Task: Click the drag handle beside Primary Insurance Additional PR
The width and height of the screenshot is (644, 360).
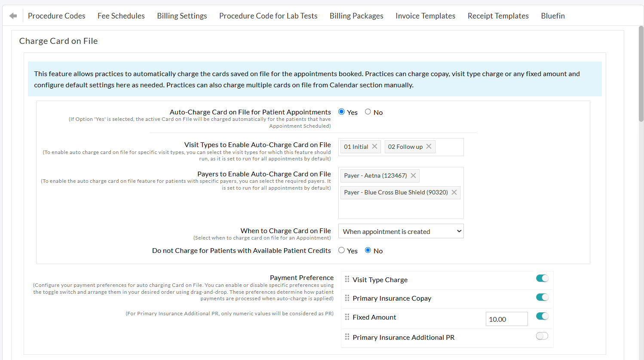Action: click(347, 337)
